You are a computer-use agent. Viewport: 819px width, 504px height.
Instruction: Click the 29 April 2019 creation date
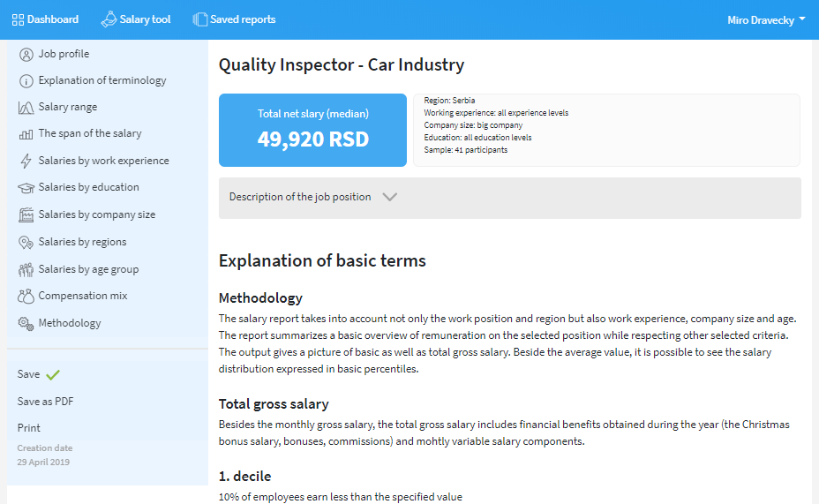43,463
